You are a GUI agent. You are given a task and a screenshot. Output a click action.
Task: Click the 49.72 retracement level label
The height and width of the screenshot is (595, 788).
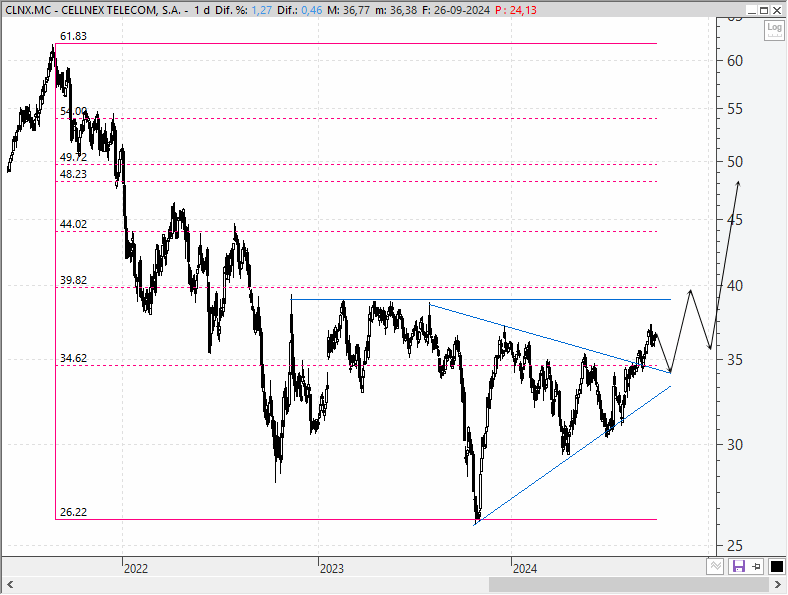click(73, 157)
